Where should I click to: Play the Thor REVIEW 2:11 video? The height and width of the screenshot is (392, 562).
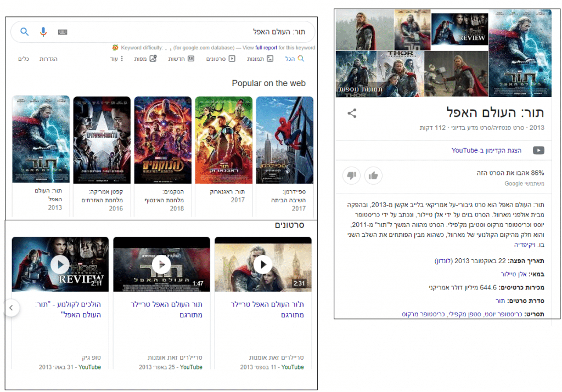(60, 265)
